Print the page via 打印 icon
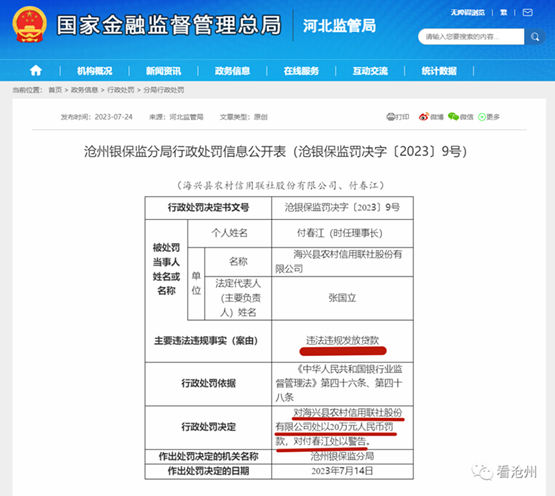Image resolution: width=555 pixels, height=496 pixels. [x=398, y=117]
